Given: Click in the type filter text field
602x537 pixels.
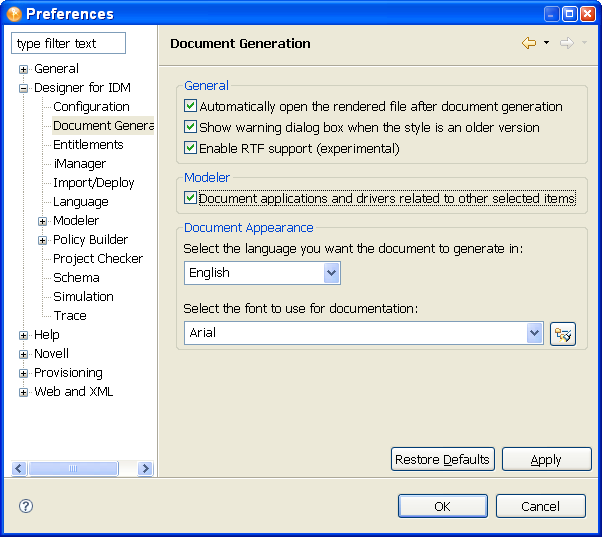Looking at the screenshot, I should click(68, 44).
